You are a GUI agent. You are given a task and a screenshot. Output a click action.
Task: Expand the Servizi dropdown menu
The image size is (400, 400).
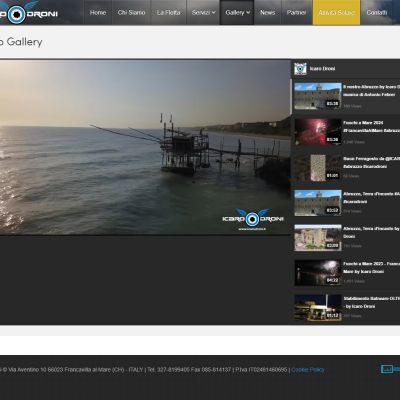pyautogui.click(x=203, y=12)
